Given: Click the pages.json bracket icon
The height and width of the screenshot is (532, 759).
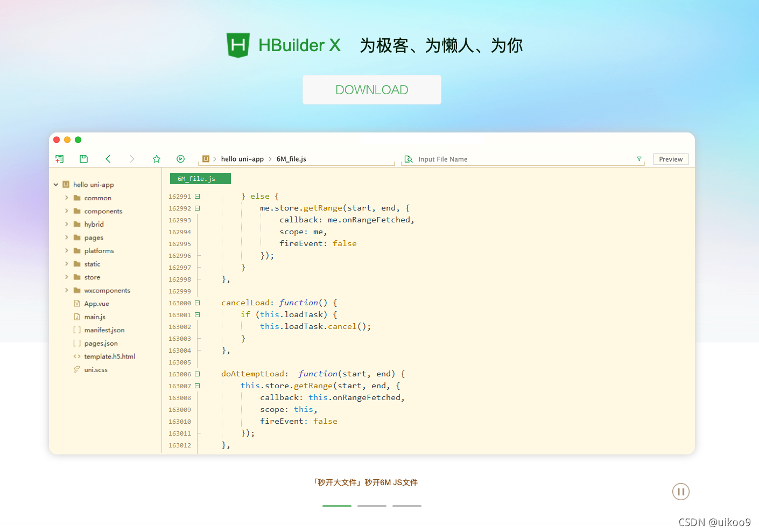Looking at the screenshot, I should click(77, 343).
